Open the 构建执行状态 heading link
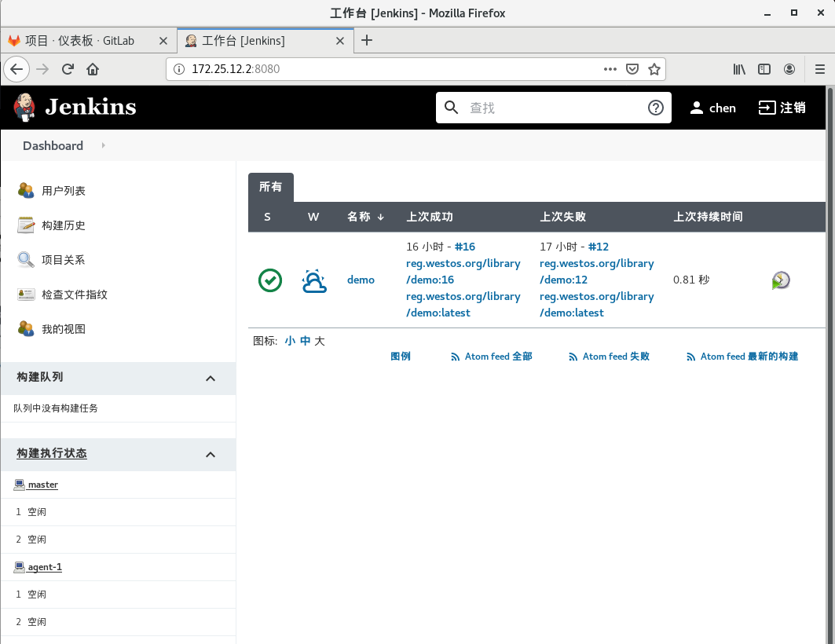The height and width of the screenshot is (644, 835). (x=52, y=453)
